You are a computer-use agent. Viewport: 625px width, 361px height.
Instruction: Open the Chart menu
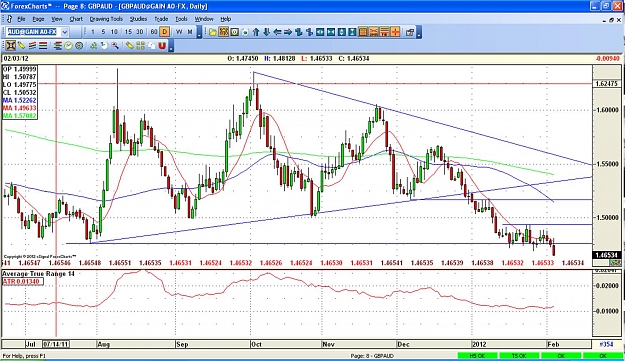click(x=76, y=19)
